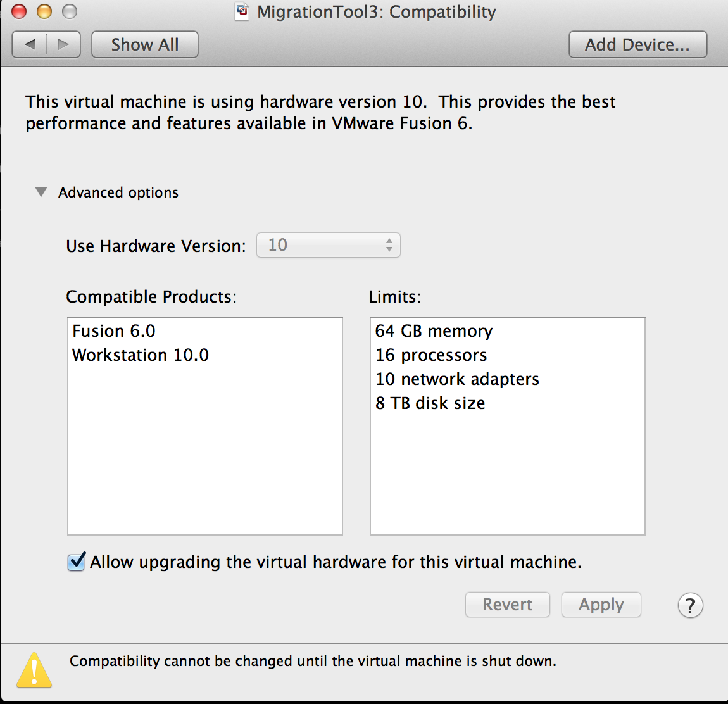Image resolution: width=728 pixels, height=704 pixels.
Task: Click the 16 processors entry in Limits
Action: 431,355
